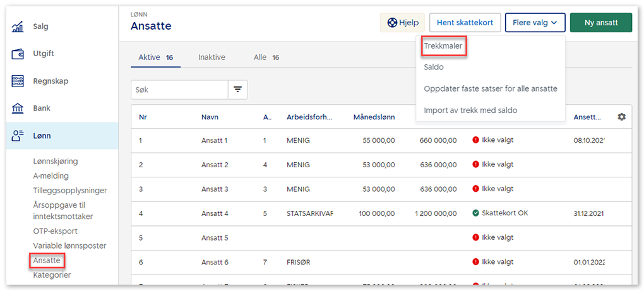Click the Bank building icon
The width and height of the screenshot is (644, 291).
click(x=18, y=109)
